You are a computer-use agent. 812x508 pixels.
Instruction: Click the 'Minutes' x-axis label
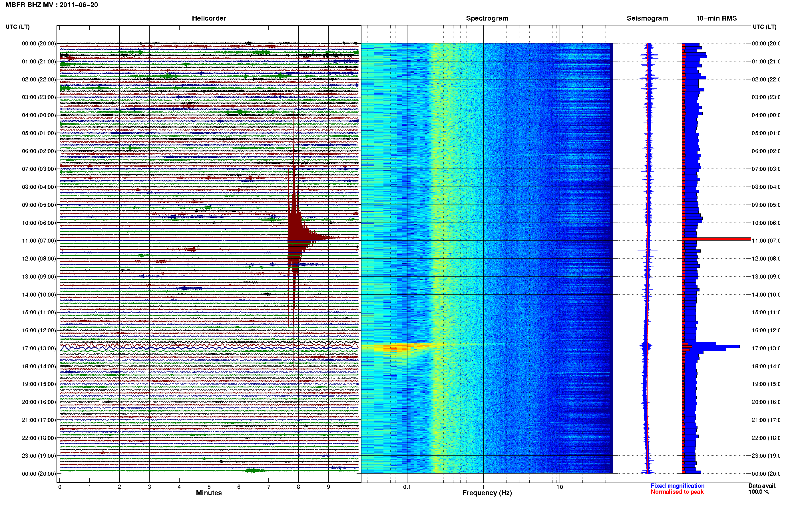pos(209,493)
